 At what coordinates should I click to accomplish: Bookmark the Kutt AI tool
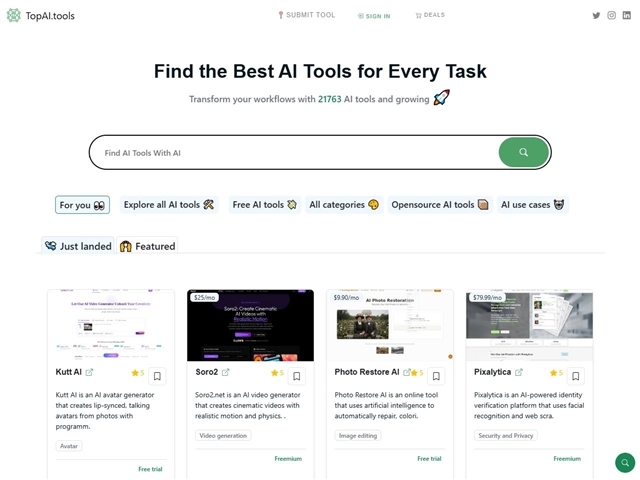157,376
